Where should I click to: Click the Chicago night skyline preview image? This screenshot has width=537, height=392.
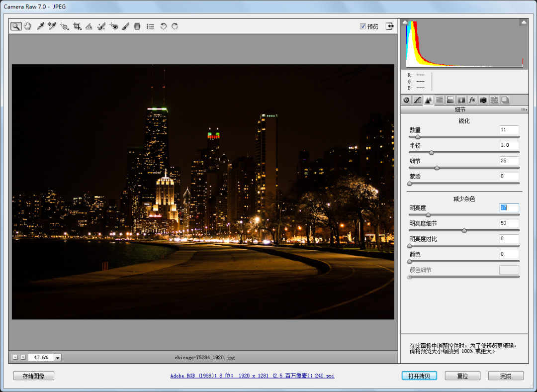[x=203, y=192]
